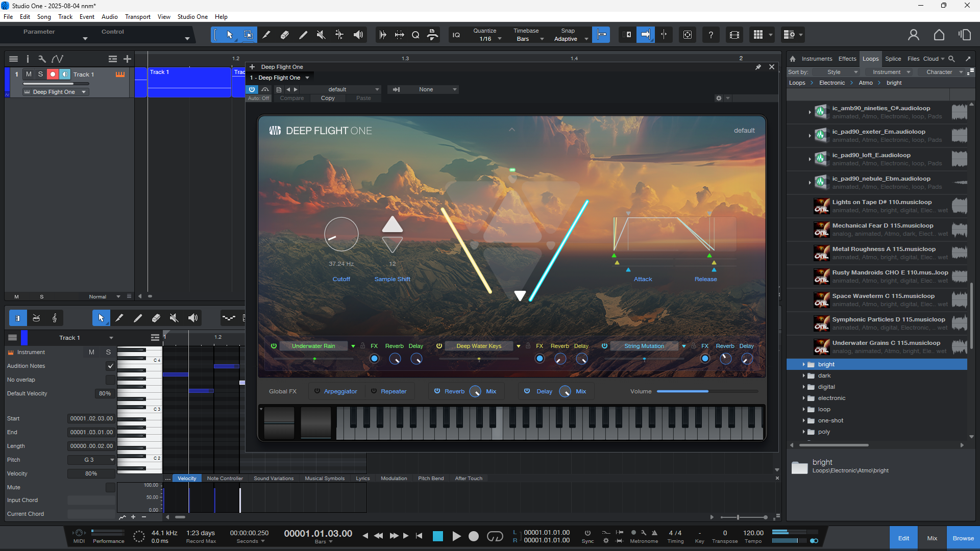Pin the Deep Flight One plugin window

[x=758, y=67]
